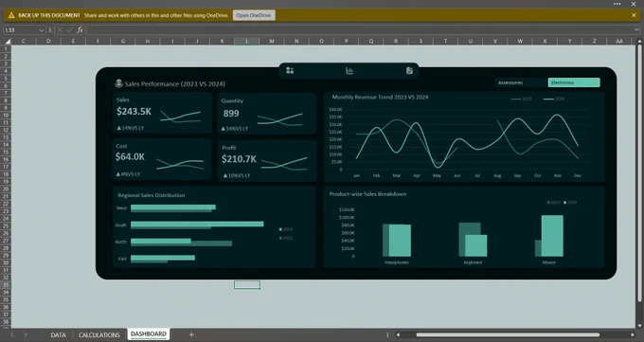Click the South region 2024 bar
The height and width of the screenshot is (342, 644).
pyautogui.click(x=197, y=224)
